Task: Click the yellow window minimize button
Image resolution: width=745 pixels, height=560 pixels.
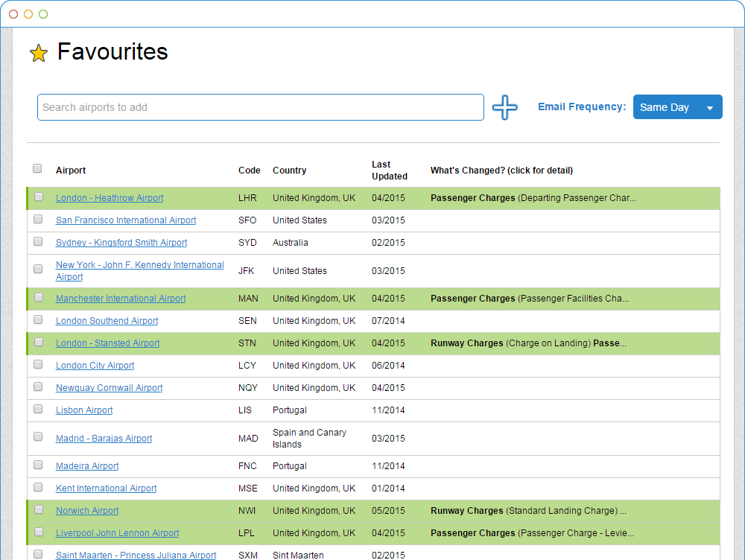Action: (x=28, y=14)
